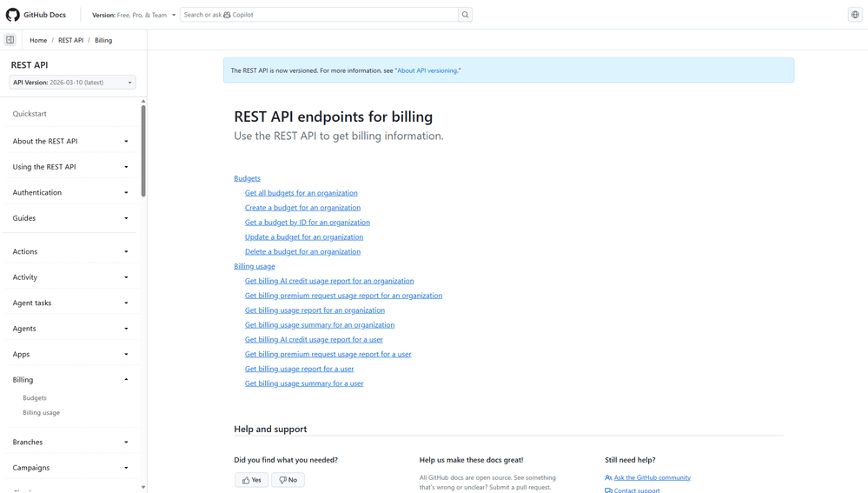Click the REST API sidebar heading
868x493 pixels.
[30, 65]
